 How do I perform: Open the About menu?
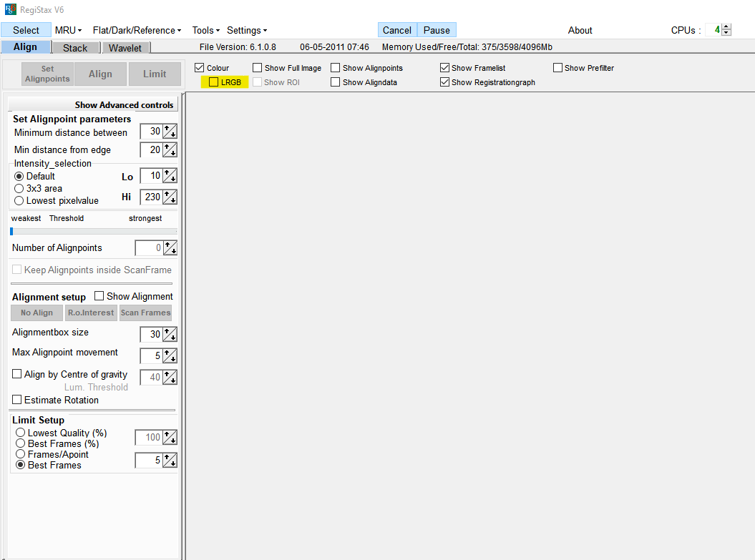(580, 30)
